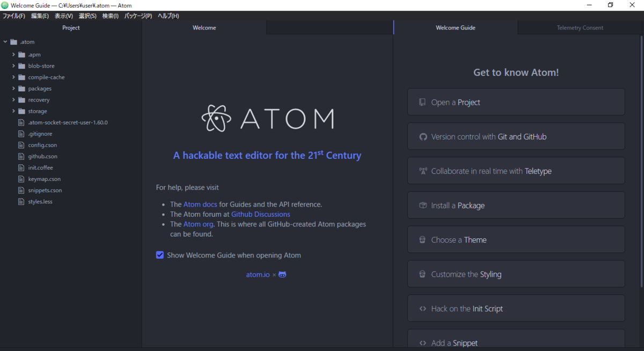
Task: Click the file icon beside styles.less
Action: 21,201
